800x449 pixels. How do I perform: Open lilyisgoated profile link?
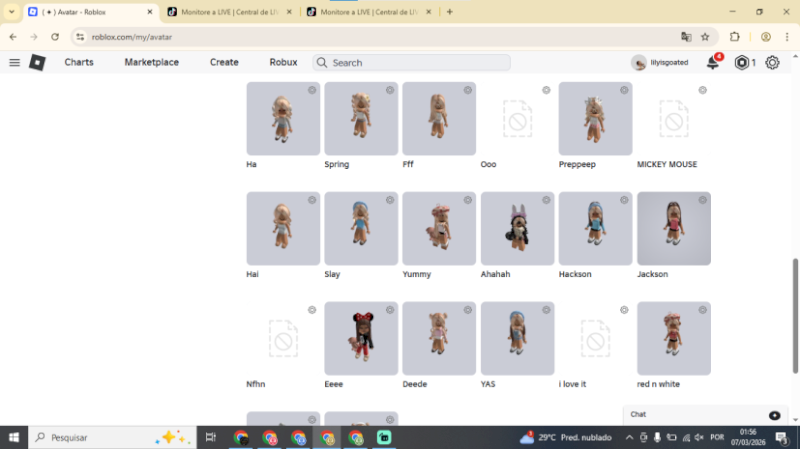[x=660, y=62]
